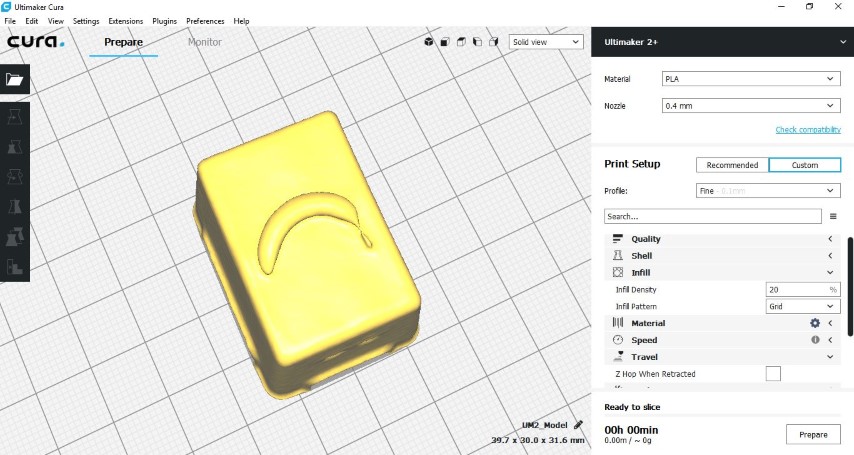
Task: Open the Nozzle 0.4 mm dropdown
Action: point(751,106)
